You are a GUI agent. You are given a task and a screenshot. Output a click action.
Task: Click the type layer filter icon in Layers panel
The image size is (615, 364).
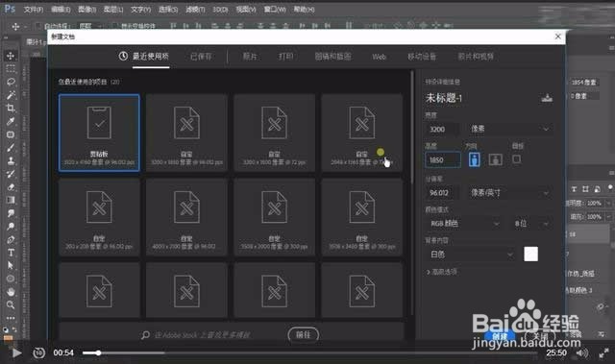click(x=574, y=189)
